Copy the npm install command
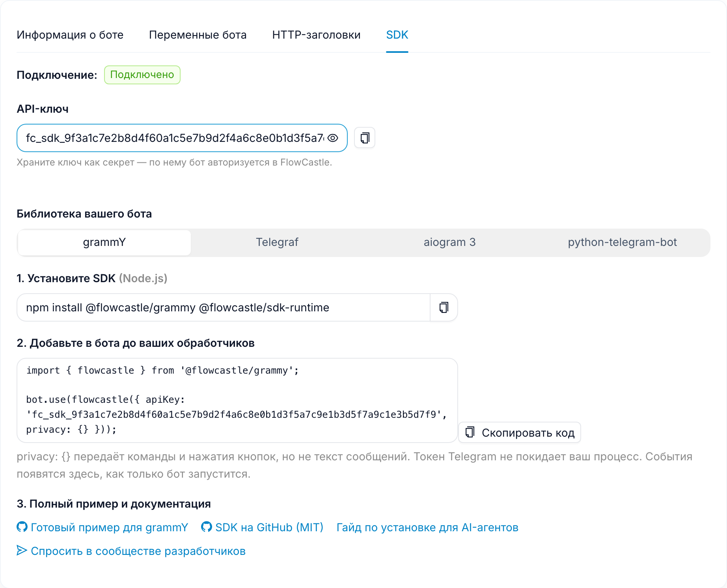Viewport: 727px width, 588px height. point(444,307)
